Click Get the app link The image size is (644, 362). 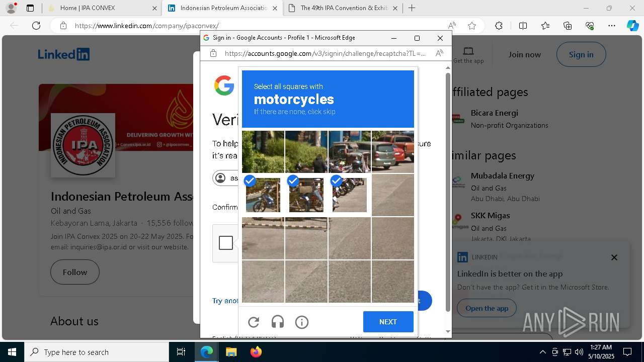[x=468, y=55]
